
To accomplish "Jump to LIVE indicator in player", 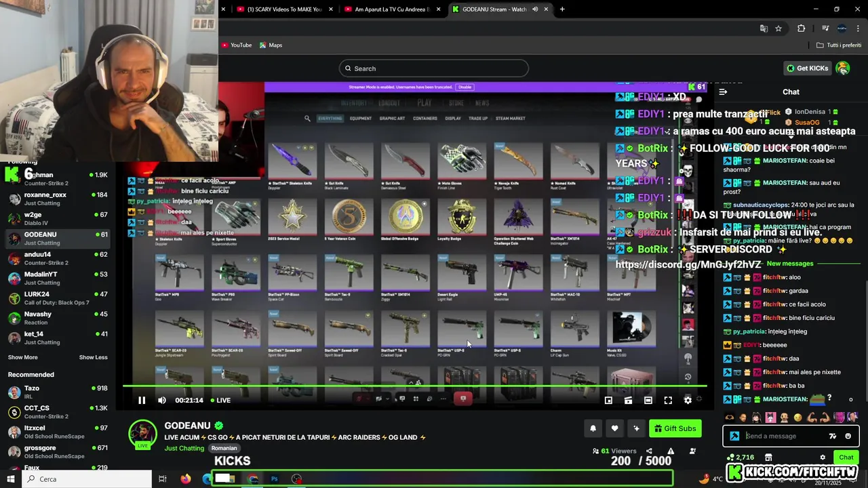I will click(x=220, y=401).
